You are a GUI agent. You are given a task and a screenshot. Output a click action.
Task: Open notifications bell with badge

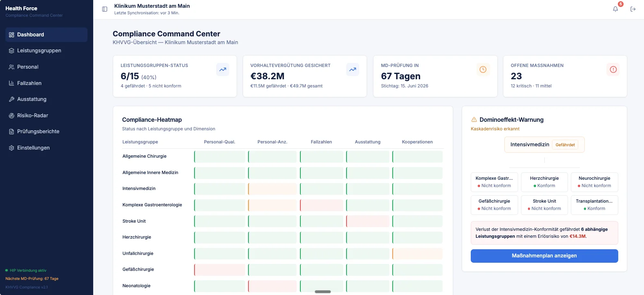click(x=615, y=9)
